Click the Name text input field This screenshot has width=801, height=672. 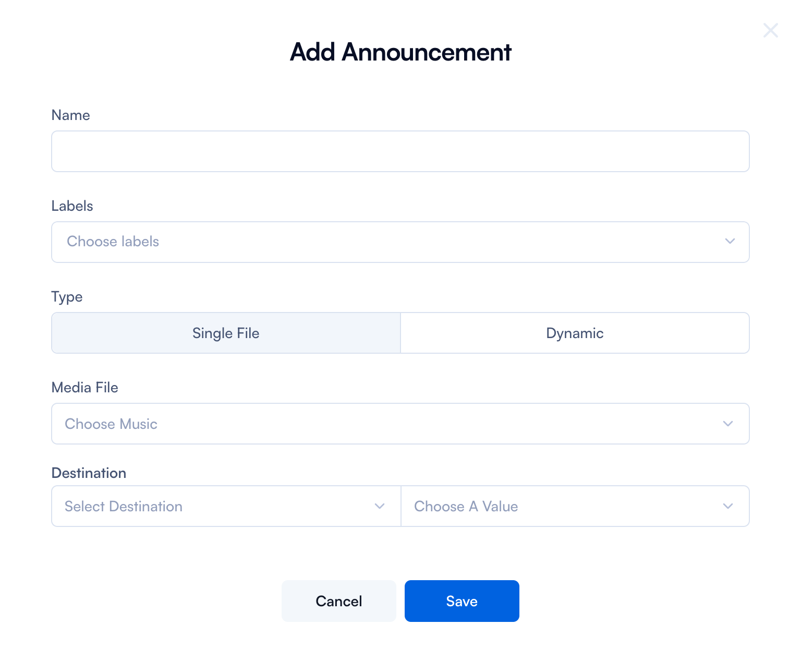(400, 151)
